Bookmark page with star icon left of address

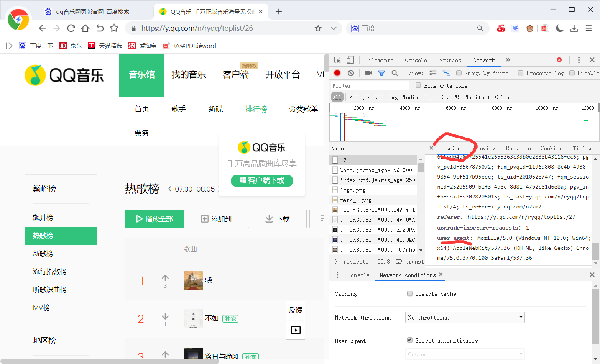click(x=114, y=28)
